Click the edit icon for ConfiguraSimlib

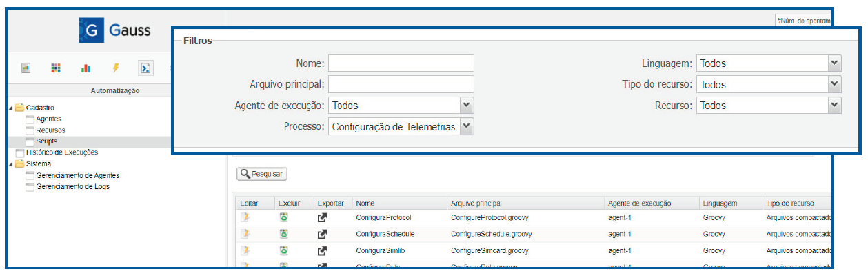coord(245,250)
